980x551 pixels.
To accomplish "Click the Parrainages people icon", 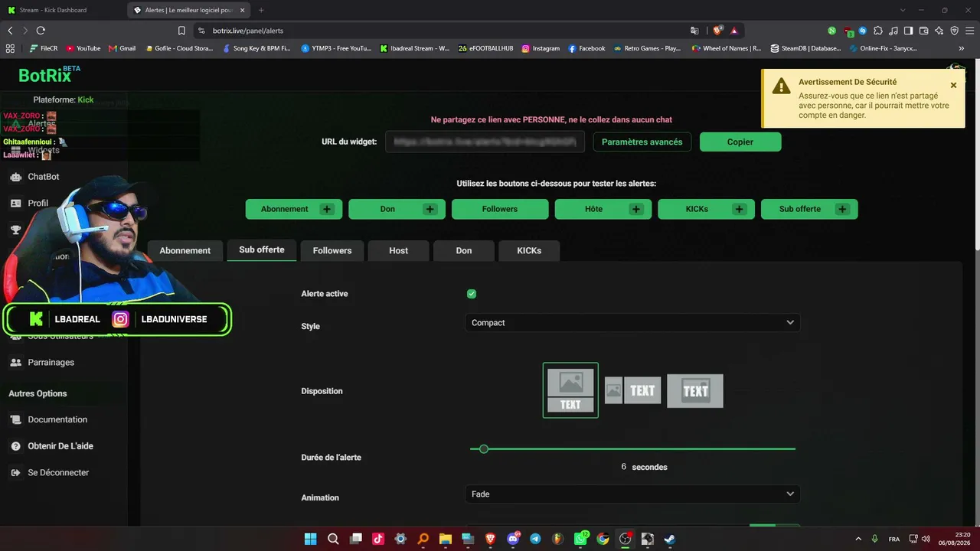I will (15, 363).
